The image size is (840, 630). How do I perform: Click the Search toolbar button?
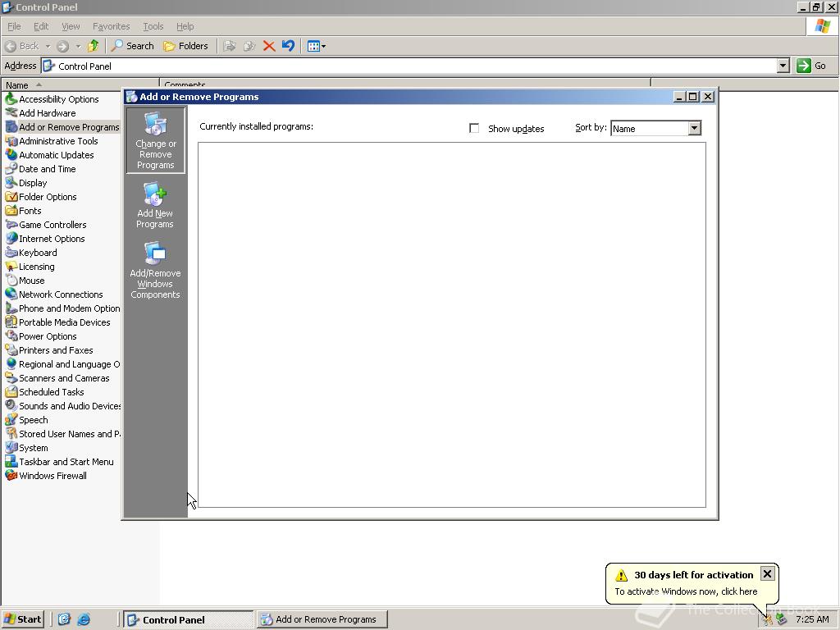coord(132,46)
